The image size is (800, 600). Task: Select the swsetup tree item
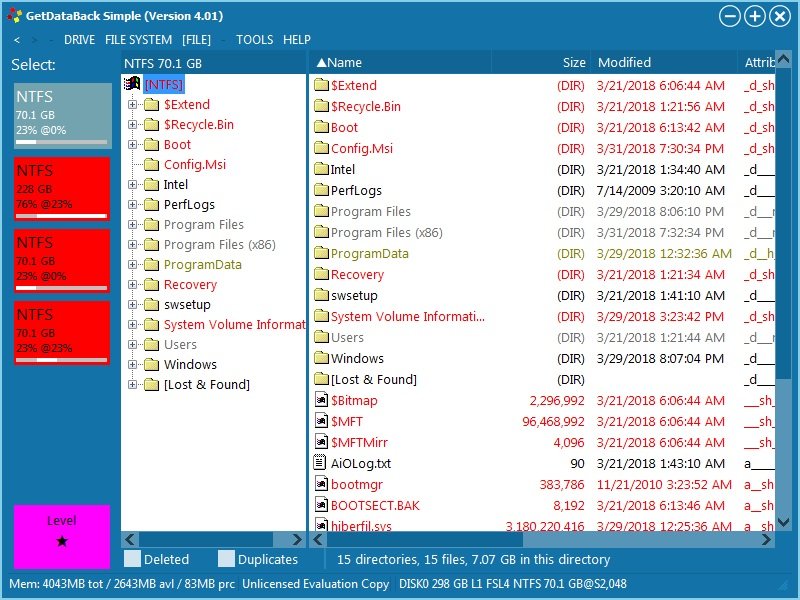click(x=187, y=305)
